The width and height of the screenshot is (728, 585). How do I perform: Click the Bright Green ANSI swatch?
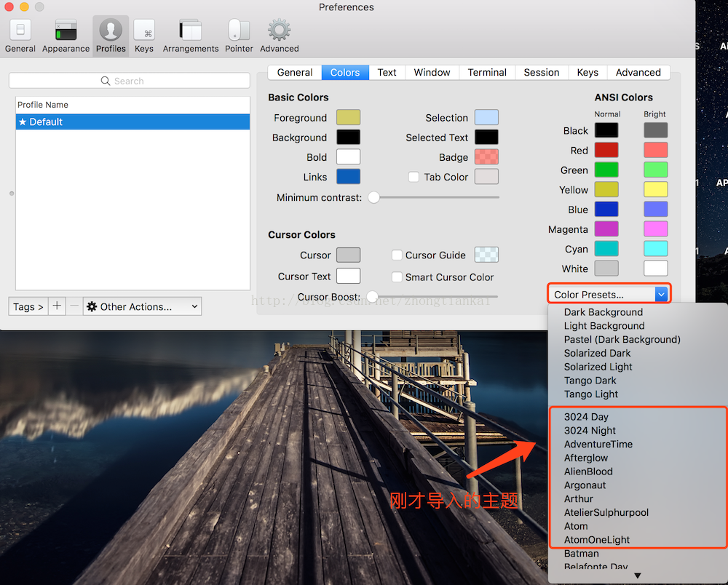(x=656, y=170)
